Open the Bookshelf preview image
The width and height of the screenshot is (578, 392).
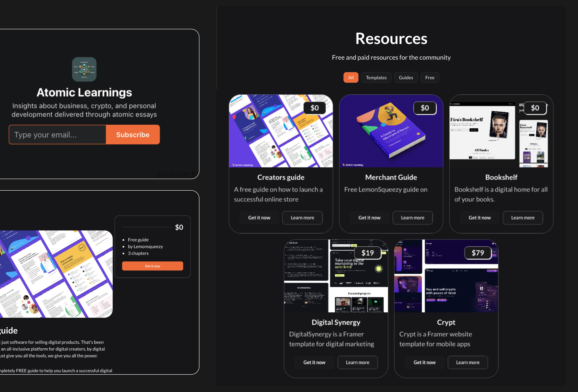coord(501,131)
